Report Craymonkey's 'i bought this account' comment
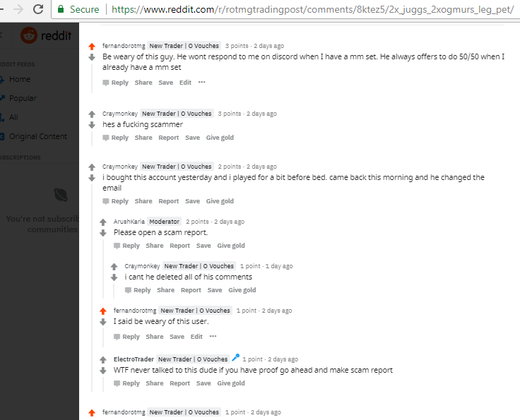This screenshot has height=420, width=520. point(168,201)
